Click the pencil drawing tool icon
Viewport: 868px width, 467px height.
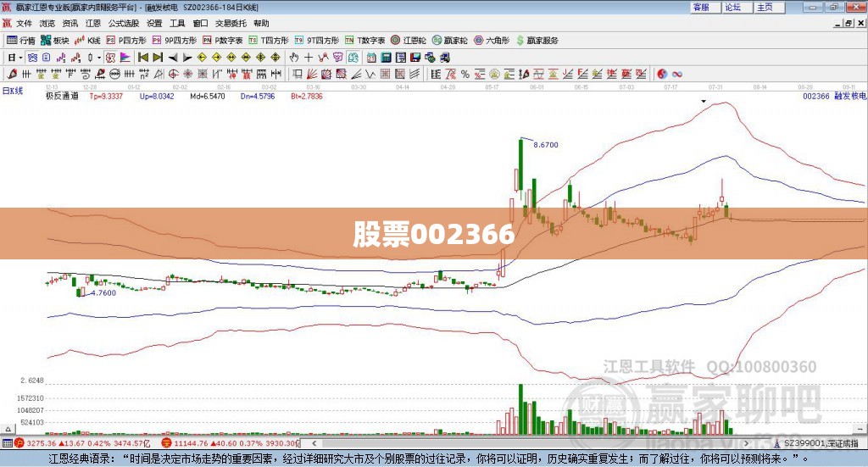pyautogui.click(x=12, y=74)
